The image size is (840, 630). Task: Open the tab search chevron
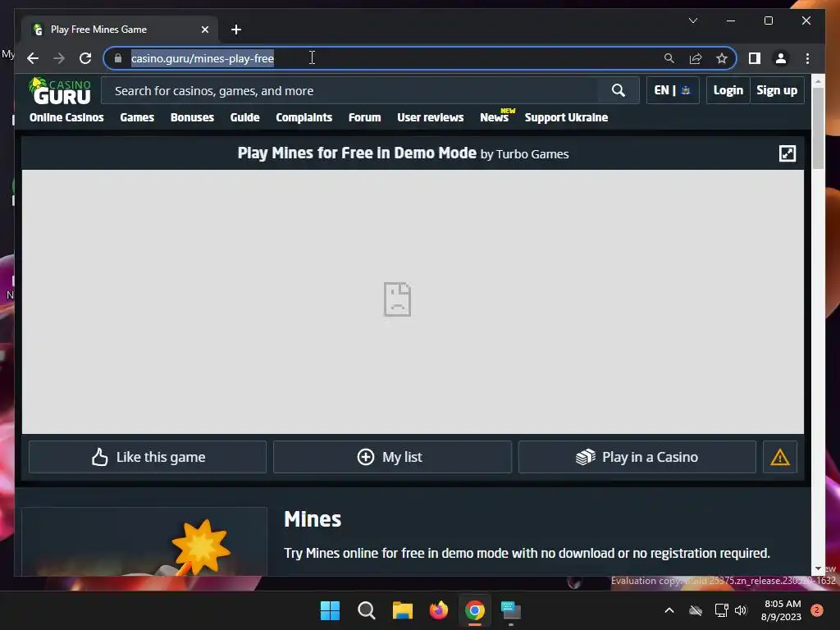click(x=692, y=21)
